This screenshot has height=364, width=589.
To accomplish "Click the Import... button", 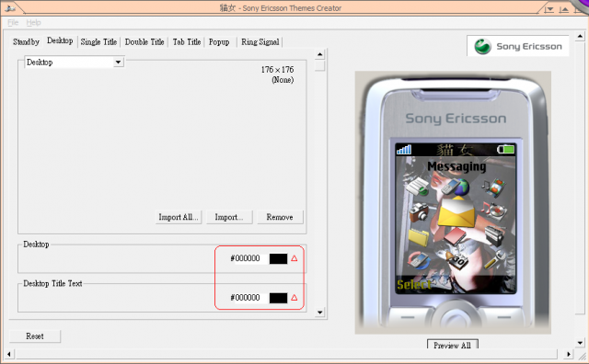I will click(x=229, y=217).
